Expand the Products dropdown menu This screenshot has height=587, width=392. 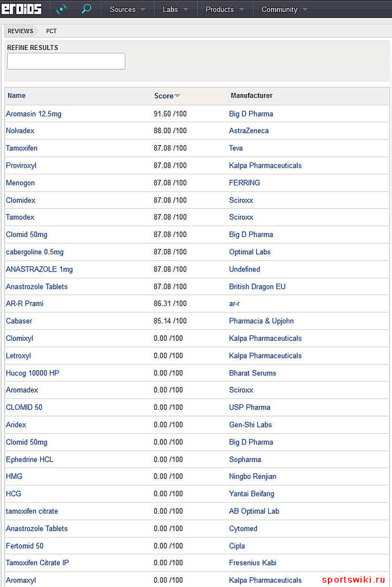click(x=225, y=9)
